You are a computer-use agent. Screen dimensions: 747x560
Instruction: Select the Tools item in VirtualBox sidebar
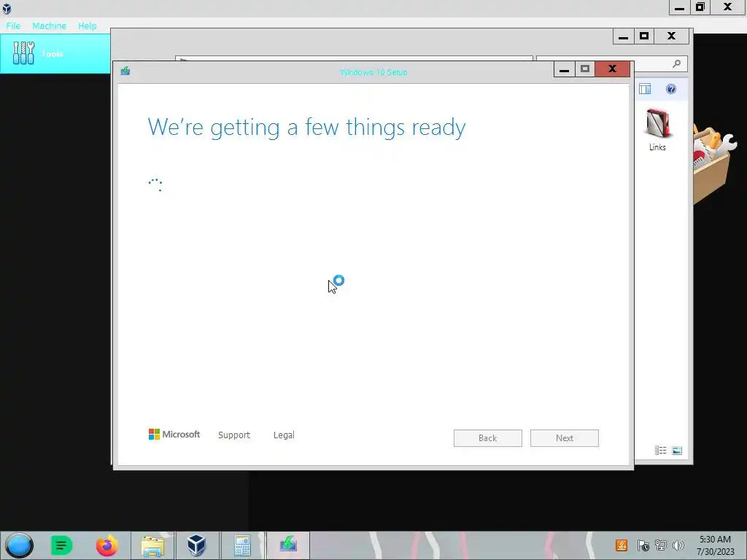point(55,53)
